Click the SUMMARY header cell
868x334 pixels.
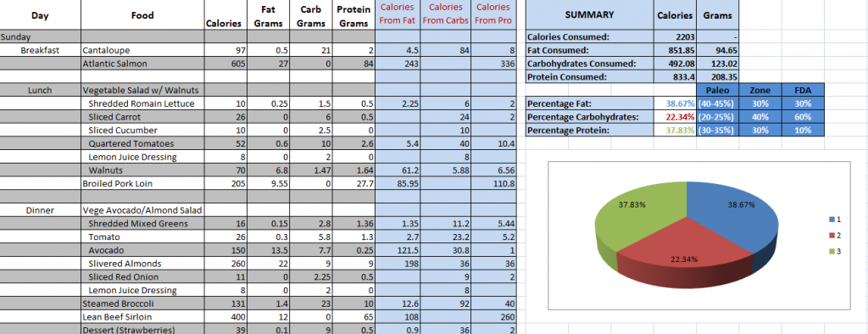click(590, 15)
